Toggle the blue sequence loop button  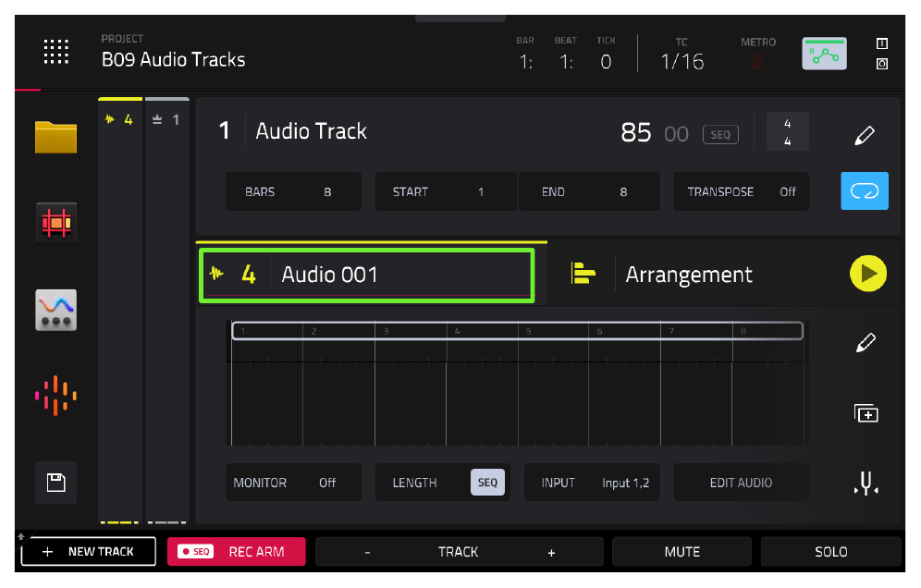click(x=864, y=190)
